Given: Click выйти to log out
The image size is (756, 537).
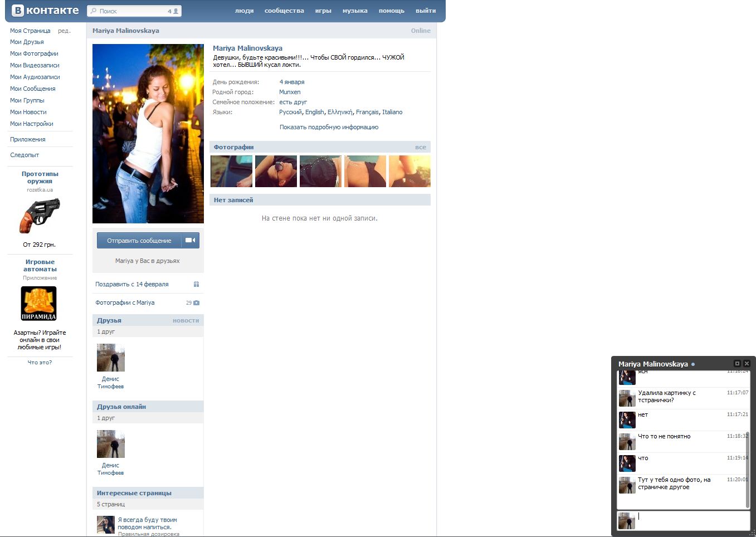Looking at the screenshot, I should [426, 11].
